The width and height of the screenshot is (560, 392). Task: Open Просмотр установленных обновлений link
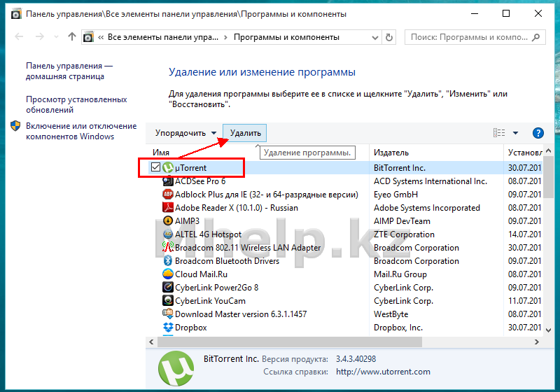point(76,105)
